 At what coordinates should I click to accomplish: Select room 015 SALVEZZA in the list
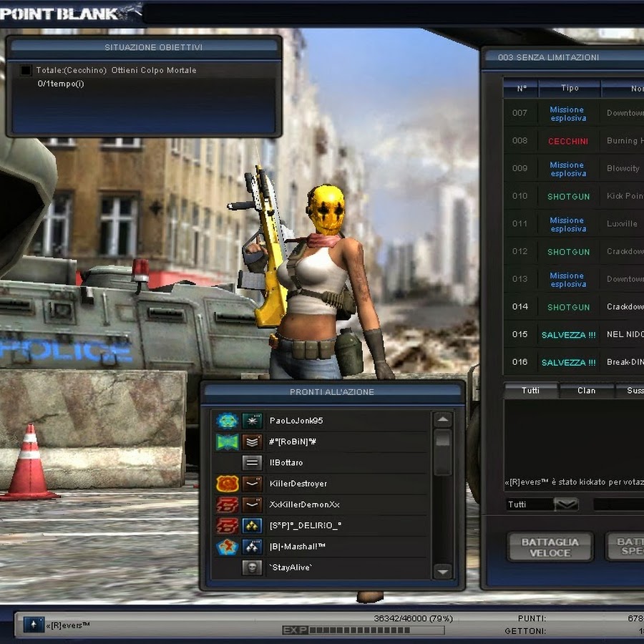[x=568, y=334]
